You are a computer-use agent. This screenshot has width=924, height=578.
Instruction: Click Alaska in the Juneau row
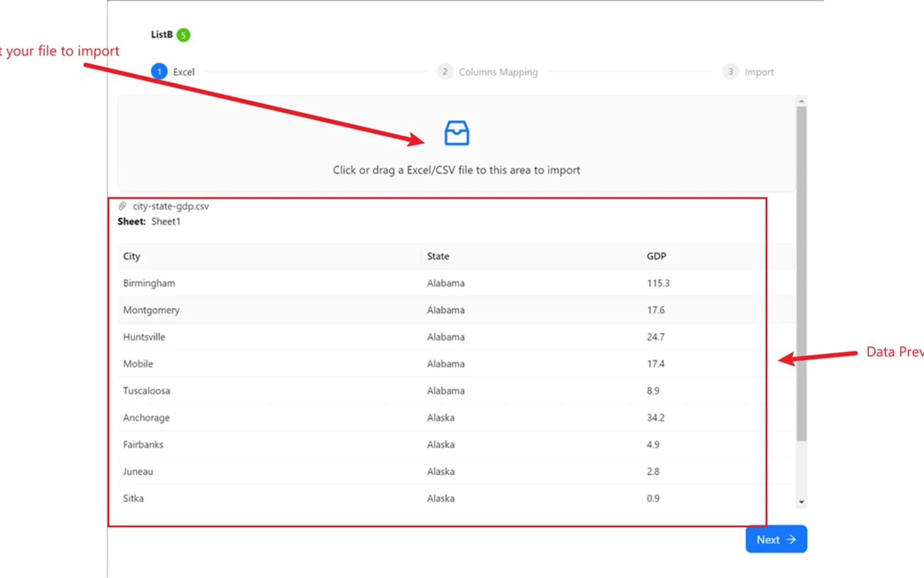pos(441,472)
